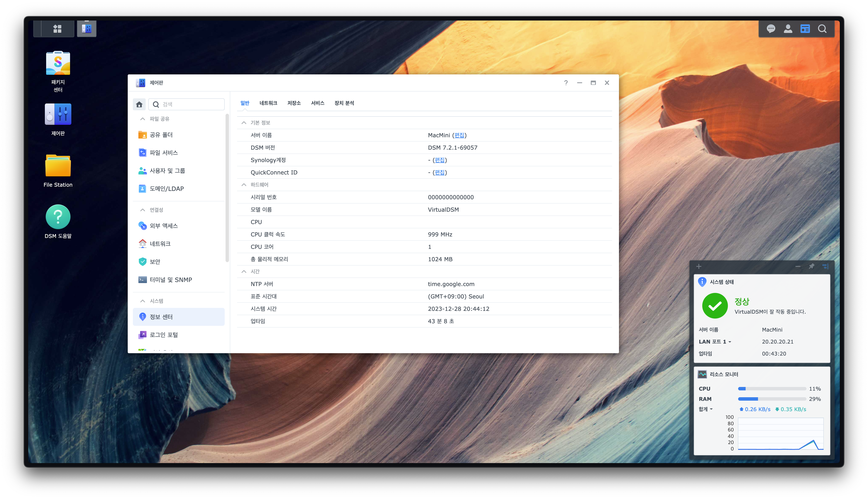Select the Control Panel taskbar icon
The width and height of the screenshot is (868, 499).
[x=87, y=29]
